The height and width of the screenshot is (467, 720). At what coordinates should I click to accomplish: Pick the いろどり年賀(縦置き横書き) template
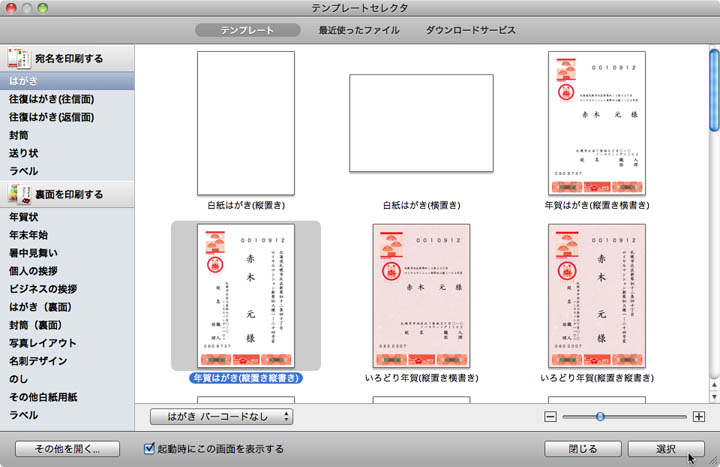tap(420, 295)
